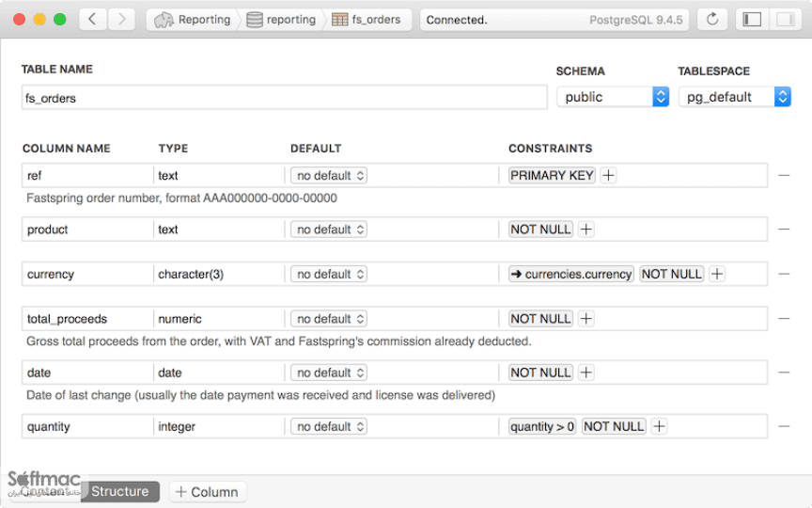Screen dimensions: 812x508
Task: Open the default value selector for quantity
Action: [x=329, y=426]
